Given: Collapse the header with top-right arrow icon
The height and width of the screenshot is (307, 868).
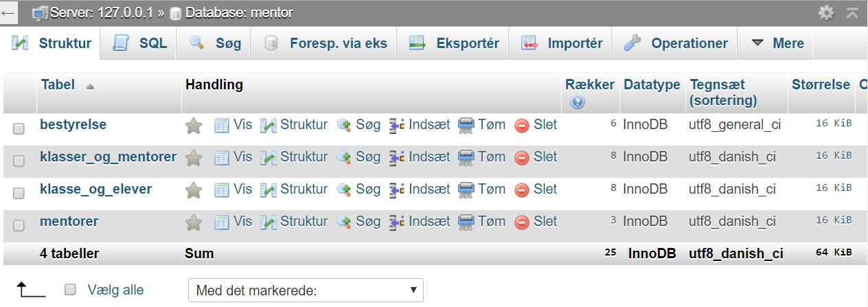Looking at the screenshot, I should click(x=852, y=12).
